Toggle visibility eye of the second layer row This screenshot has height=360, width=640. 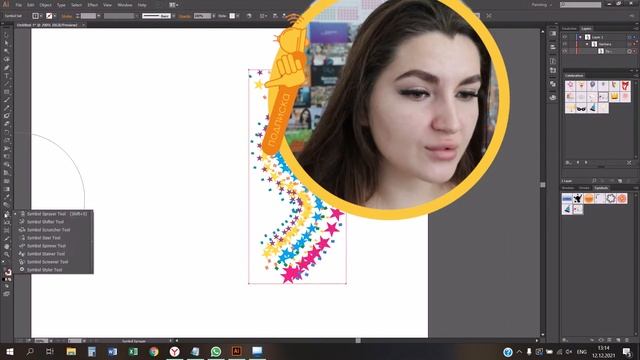pyautogui.click(x=565, y=44)
